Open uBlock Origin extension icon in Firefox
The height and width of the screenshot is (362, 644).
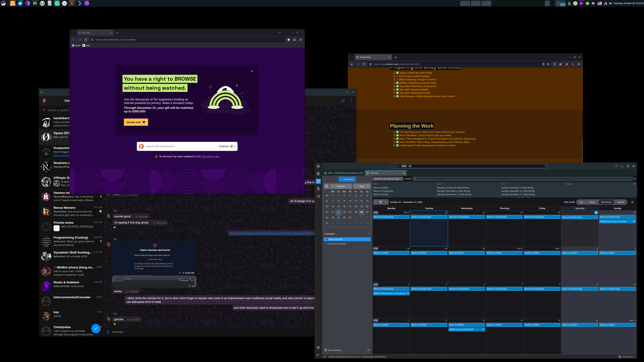(573, 64)
